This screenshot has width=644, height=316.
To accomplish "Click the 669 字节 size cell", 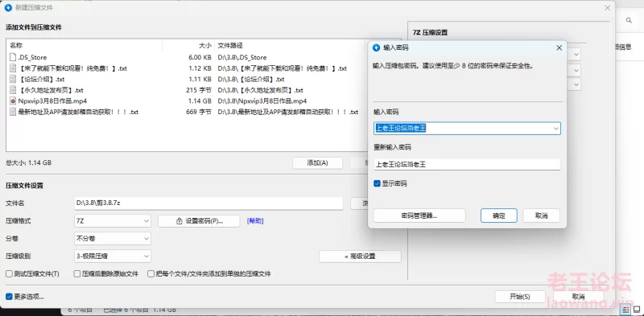I will click(199, 112).
